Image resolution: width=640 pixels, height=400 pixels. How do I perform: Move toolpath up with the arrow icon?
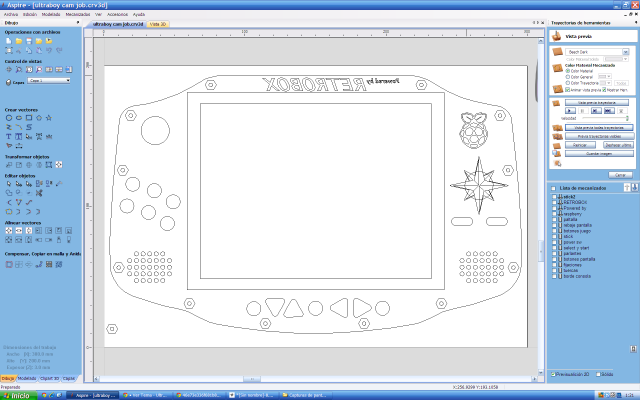[x=627, y=187]
